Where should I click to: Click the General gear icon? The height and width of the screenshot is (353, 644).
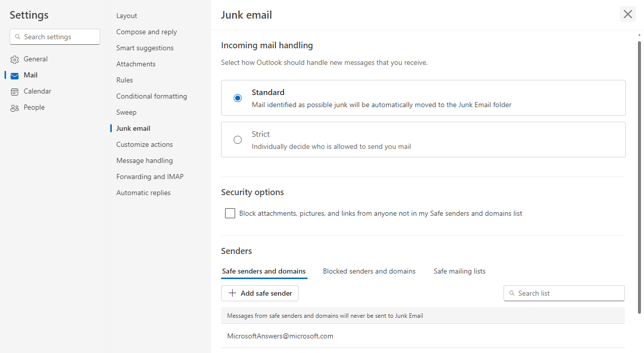(15, 59)
